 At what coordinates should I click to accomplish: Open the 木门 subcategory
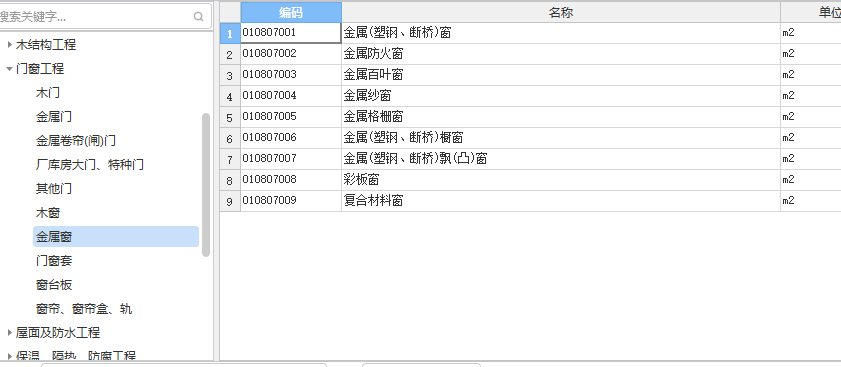[x=48, y=93]
